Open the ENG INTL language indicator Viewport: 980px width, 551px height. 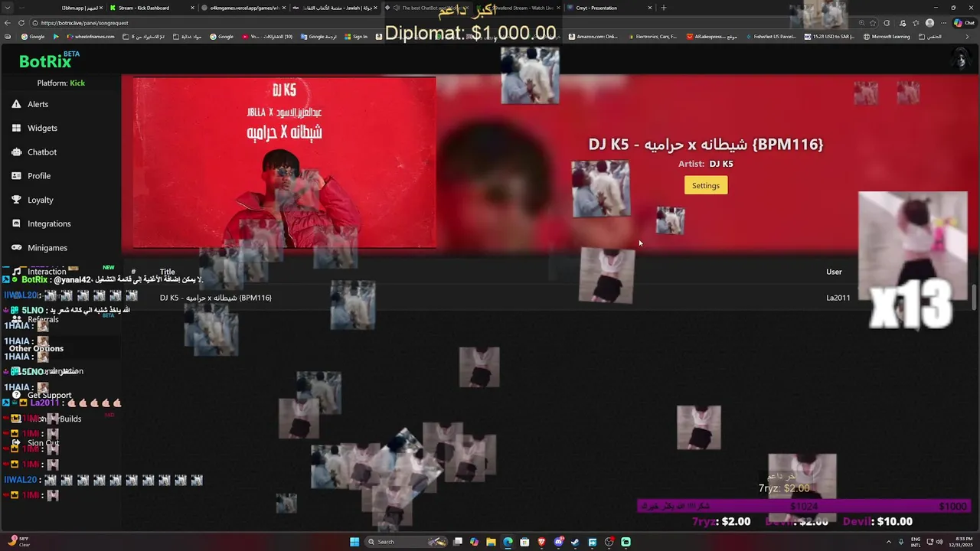point(915,542)
